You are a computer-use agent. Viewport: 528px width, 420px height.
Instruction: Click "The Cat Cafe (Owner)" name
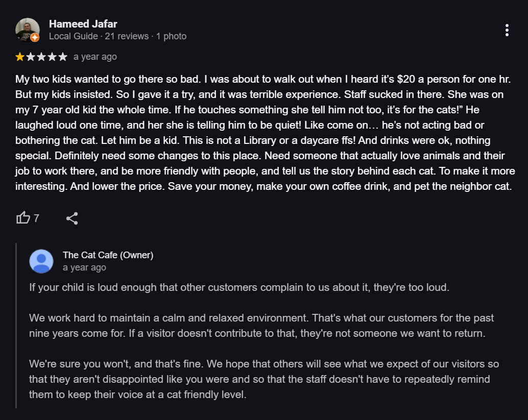[108, 255]
